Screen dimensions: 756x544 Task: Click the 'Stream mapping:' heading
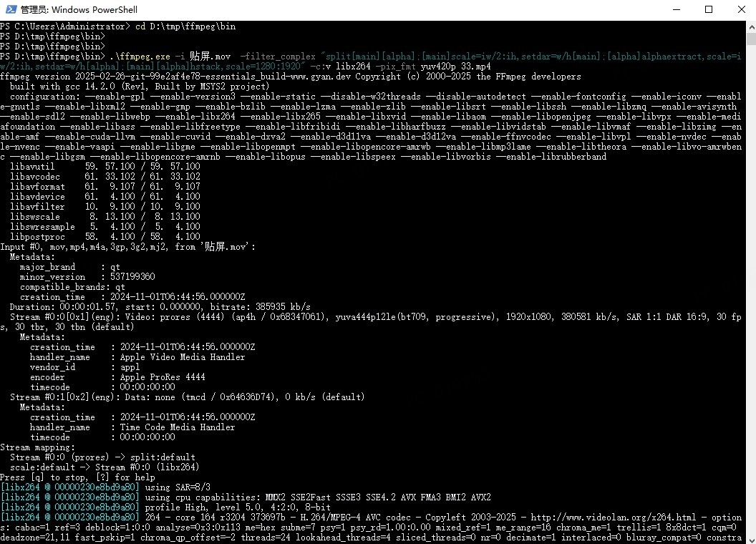(x=38, y=447)
